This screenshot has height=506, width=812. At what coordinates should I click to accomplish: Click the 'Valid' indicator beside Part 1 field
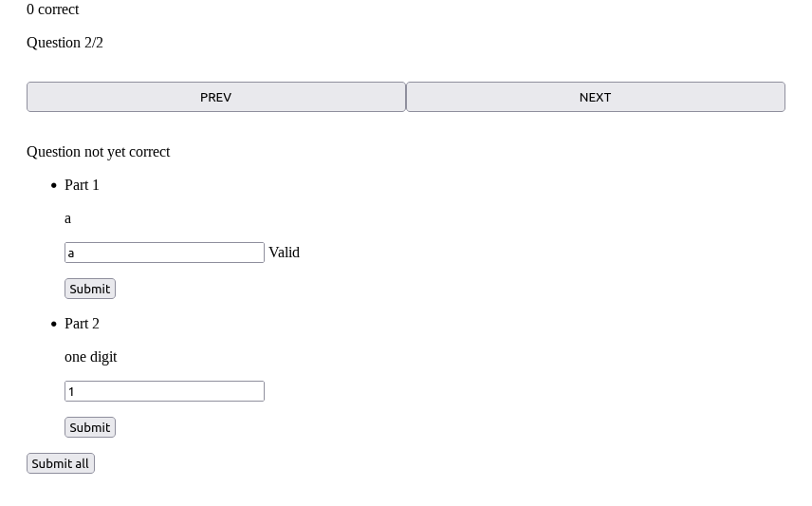pyautogui.click(x=284, y=253)
